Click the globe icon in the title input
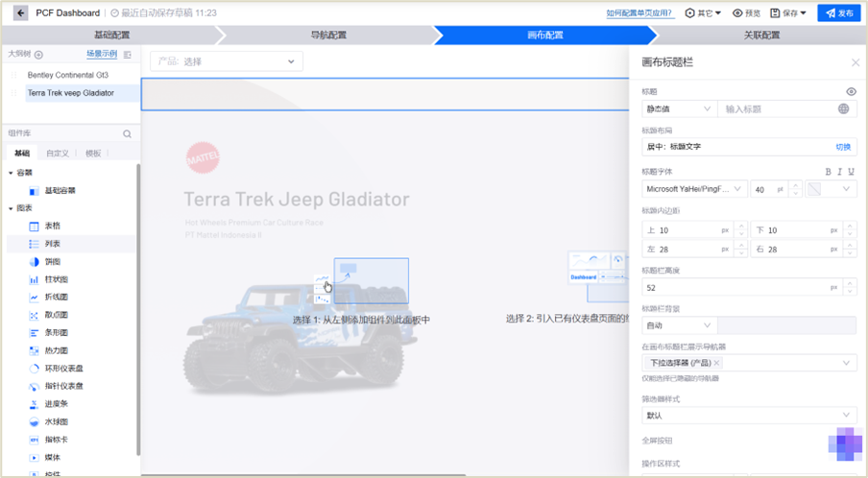The width and height of the screenshot is (868, 478). click(844, 109)
